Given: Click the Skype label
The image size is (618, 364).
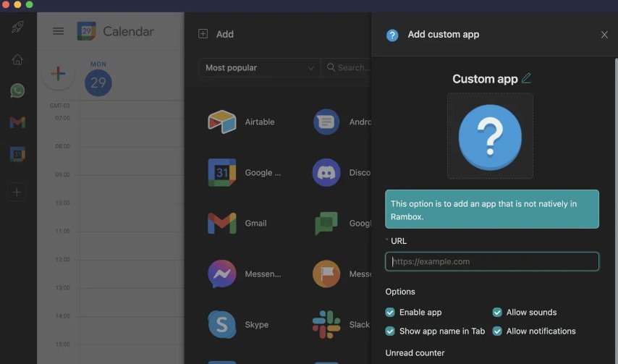Looking at the screenshot, I should 257,324.
